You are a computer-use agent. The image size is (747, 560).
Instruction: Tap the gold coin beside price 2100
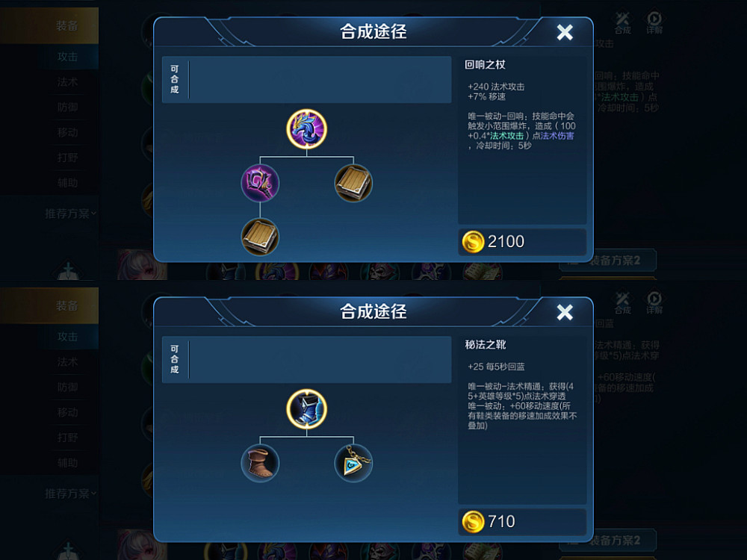point(473,241)
